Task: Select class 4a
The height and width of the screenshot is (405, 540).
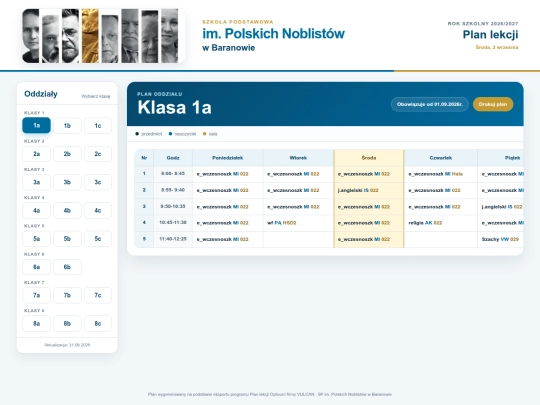Action: pyautogui.click(x=36, y=210)
